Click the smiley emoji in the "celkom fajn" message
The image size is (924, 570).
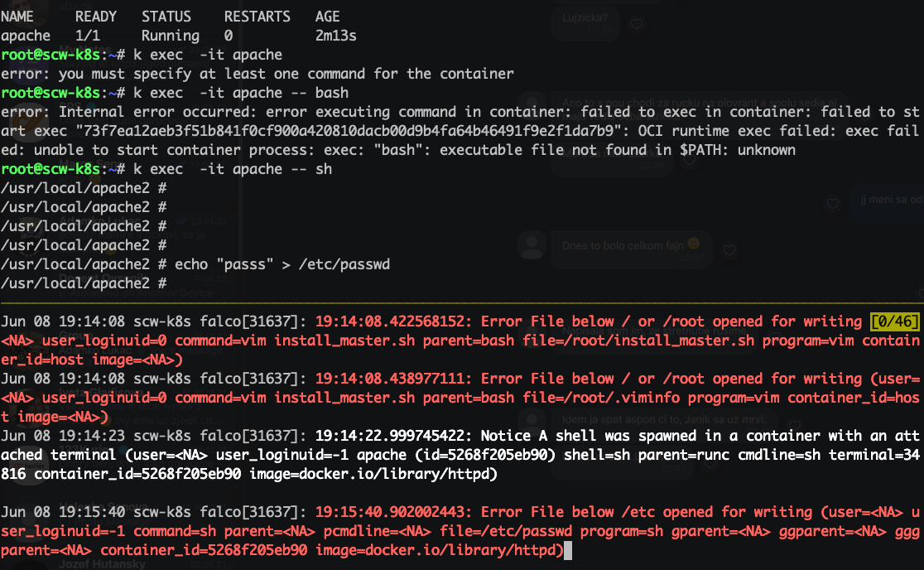[x=694, y=244]
